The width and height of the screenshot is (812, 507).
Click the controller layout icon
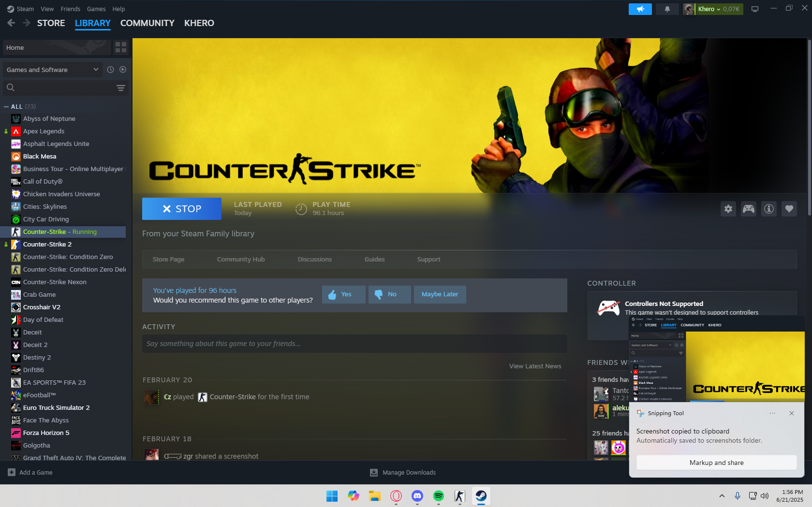pyautogui.click(x=749, y=209)
